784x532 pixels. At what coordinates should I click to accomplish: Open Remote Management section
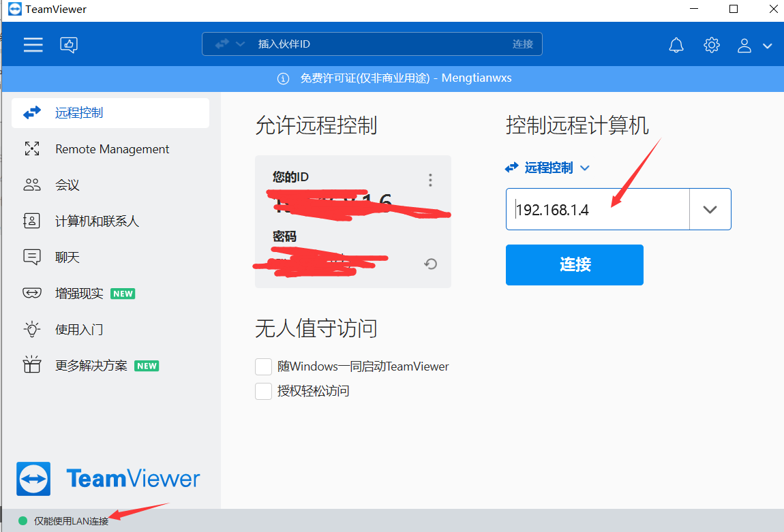point(110,149)
